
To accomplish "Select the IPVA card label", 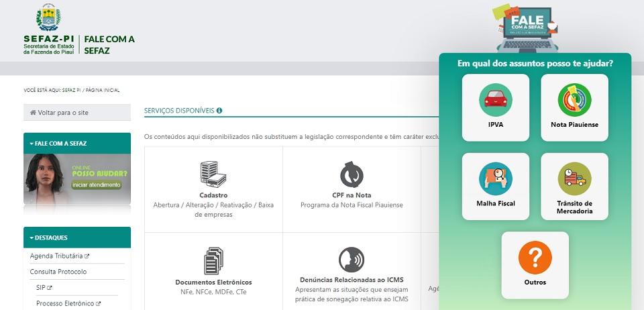I will point(495,124).
